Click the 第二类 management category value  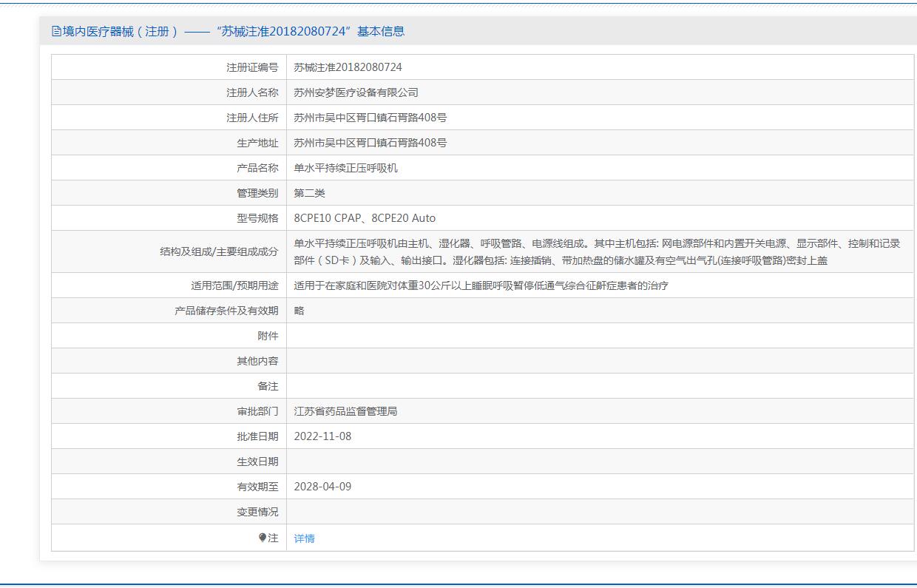click(309, 193)
